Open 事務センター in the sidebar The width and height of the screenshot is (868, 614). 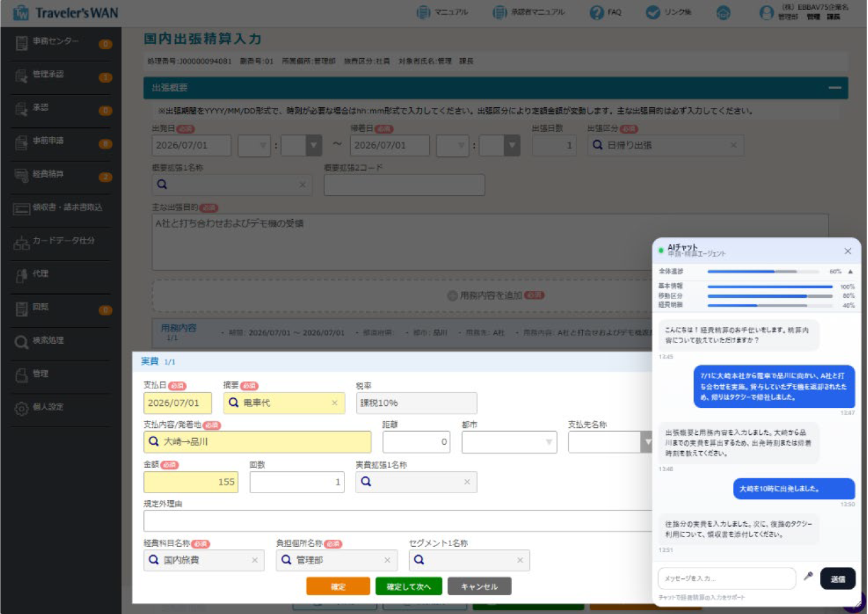point(61,43)
